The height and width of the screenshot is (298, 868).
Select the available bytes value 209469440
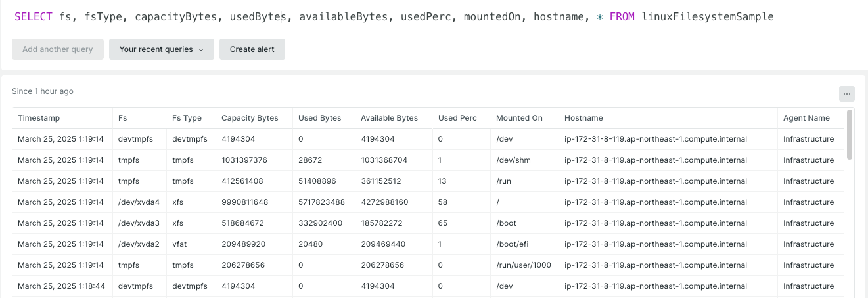(383, 244)
